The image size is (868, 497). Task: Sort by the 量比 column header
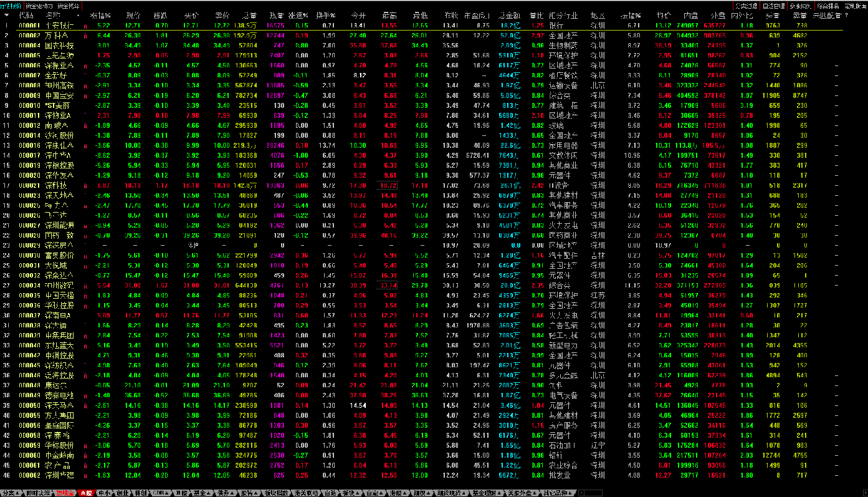(x=537, y=15)
